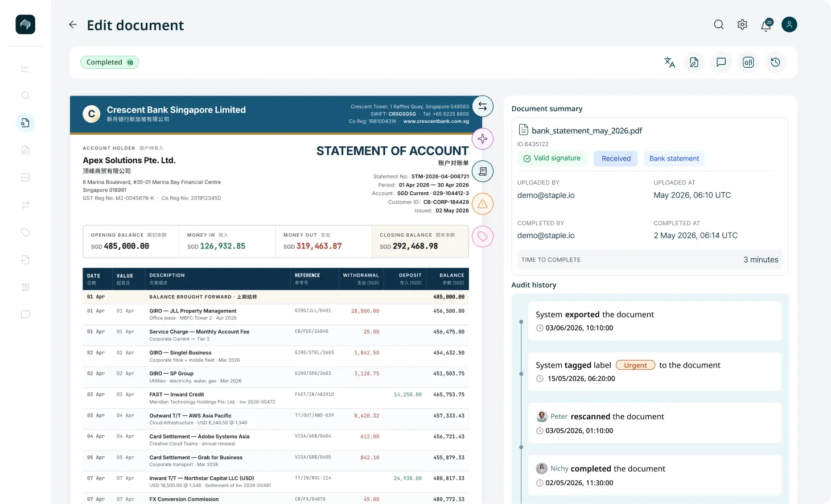Image resolution: width=831 pixels, height=504 pixels.
Task: Click the DEPOSIT column header
Action: point(410,275)
